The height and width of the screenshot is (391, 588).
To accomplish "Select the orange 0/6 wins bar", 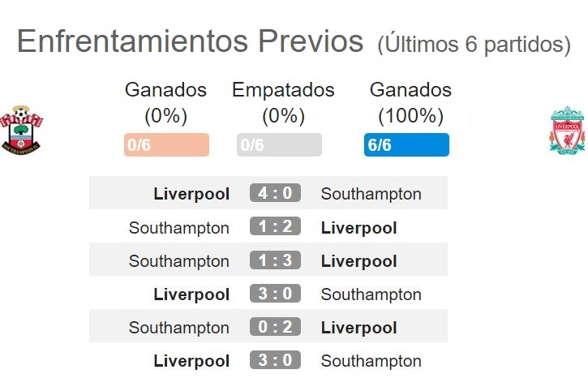I will (166, 145).
